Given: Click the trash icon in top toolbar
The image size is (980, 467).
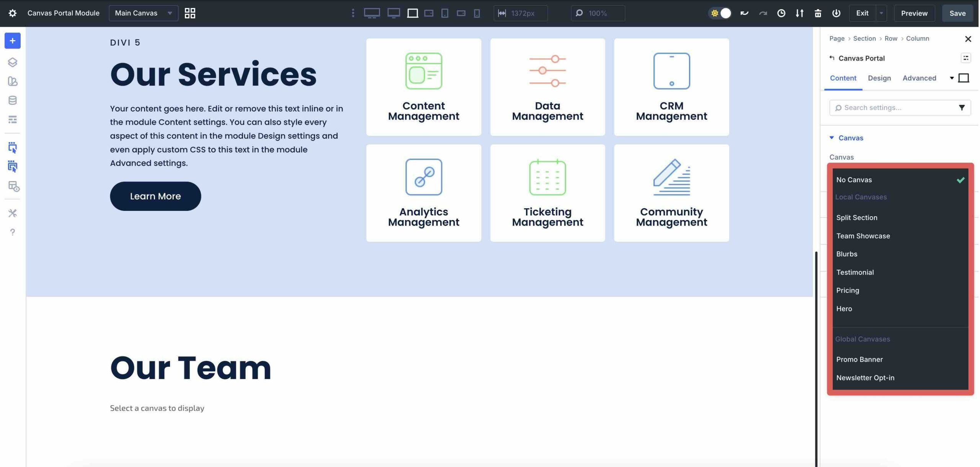Looking at the screenshot, I should tap(818, 13).
